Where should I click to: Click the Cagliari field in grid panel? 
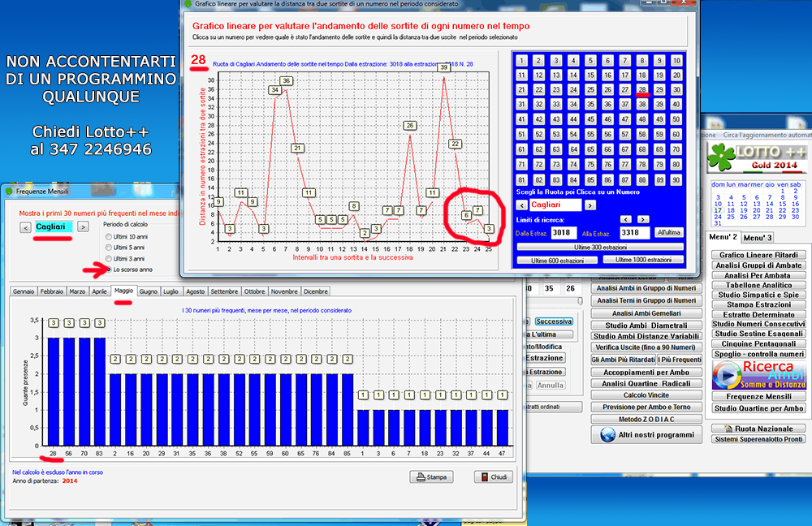click(555, 205)
